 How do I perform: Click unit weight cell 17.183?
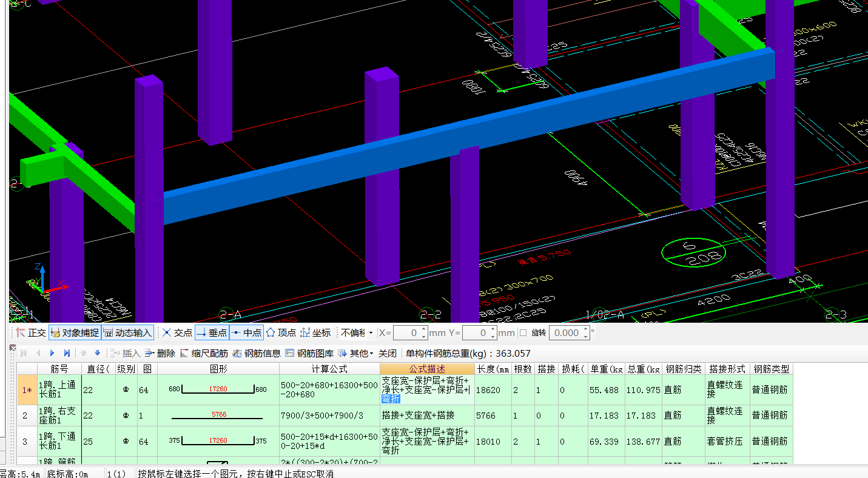coord(607,416)
